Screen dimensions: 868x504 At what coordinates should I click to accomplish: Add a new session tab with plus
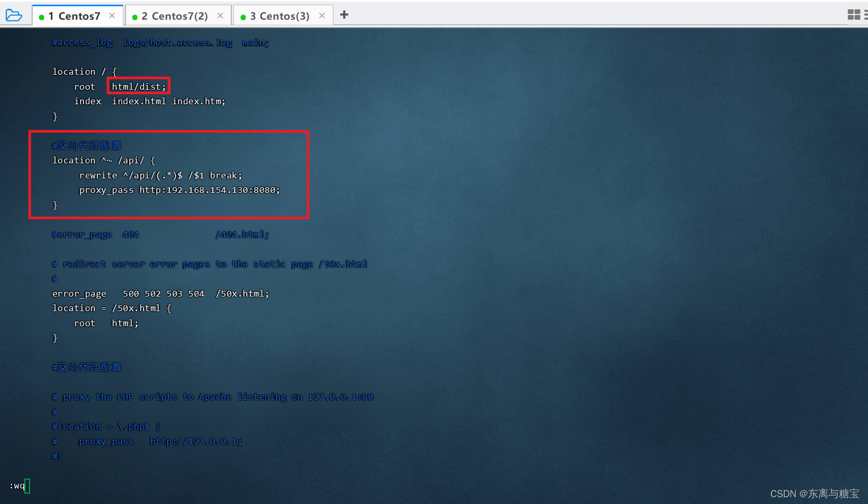click(x=344, y=15)
